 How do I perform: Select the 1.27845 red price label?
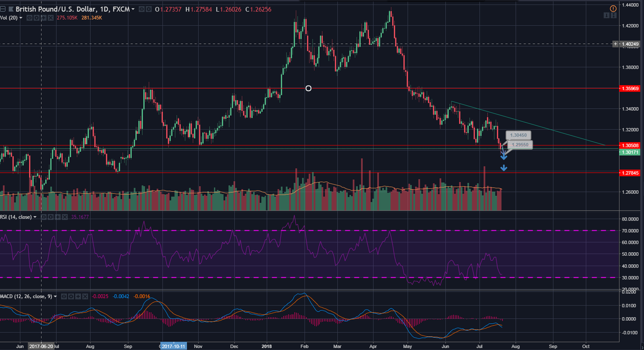(630, 173)
